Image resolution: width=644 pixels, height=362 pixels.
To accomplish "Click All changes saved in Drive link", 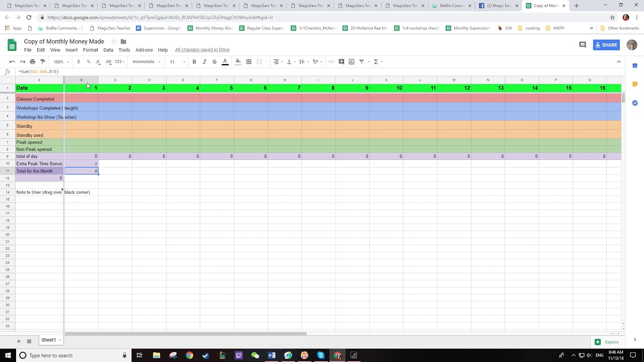I will point(202,50).
